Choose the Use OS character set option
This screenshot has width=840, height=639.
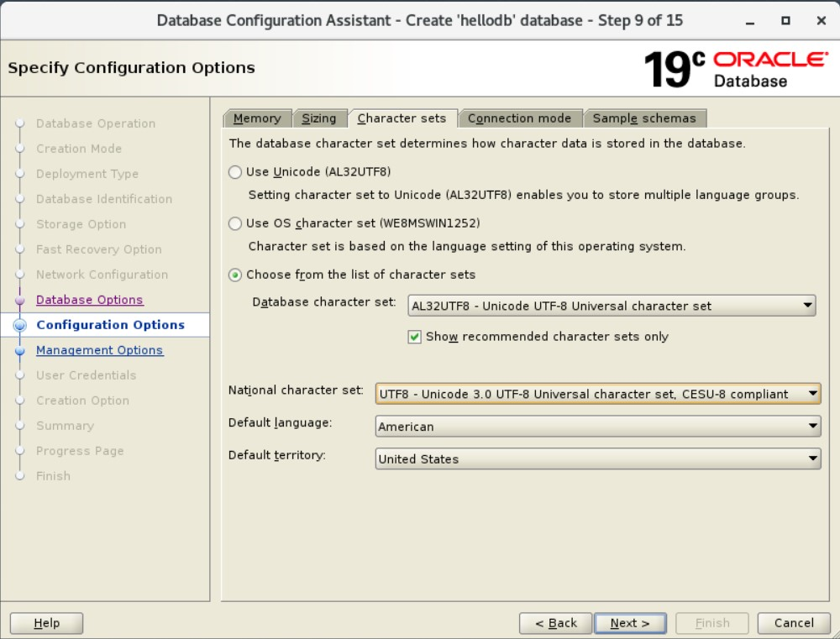click(234, 223)
